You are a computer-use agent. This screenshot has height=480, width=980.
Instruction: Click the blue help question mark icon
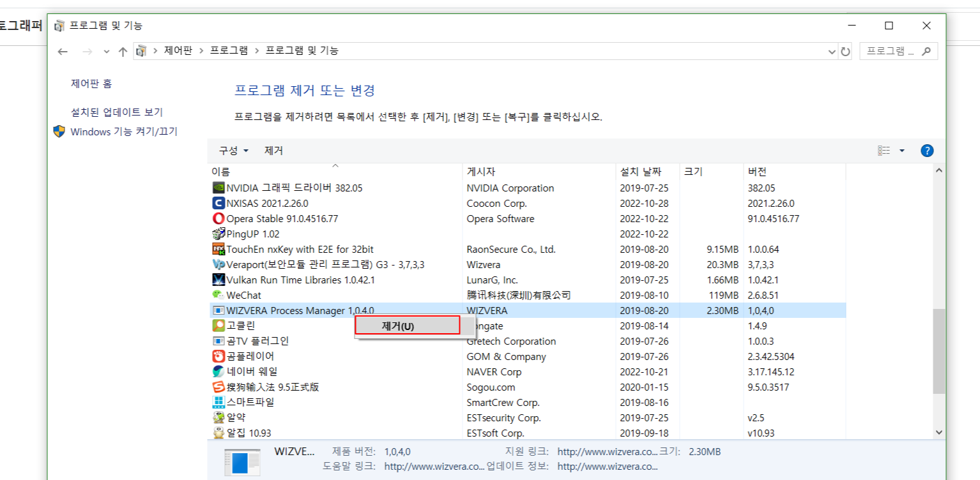(927, 151)
